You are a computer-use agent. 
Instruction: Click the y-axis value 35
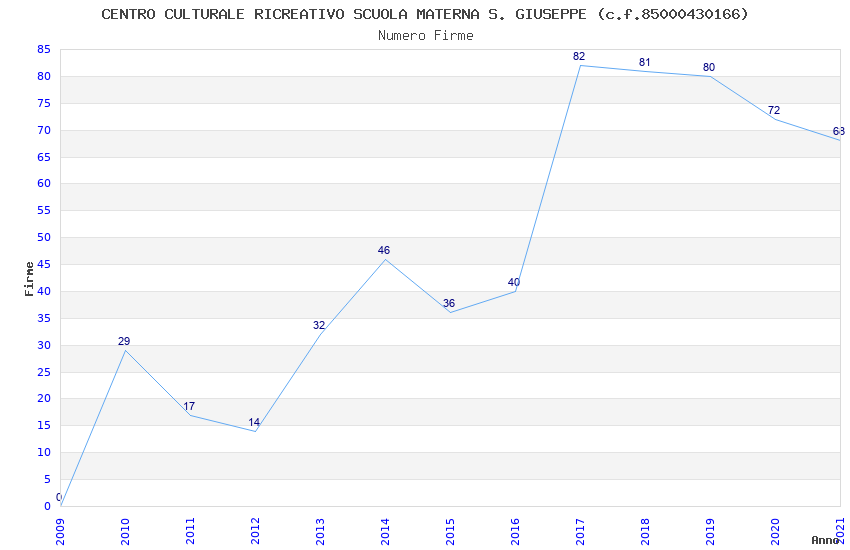(x=44, y=319)
